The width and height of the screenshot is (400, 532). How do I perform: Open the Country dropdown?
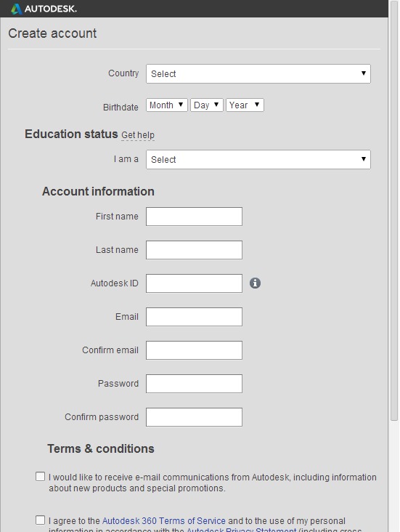258,73
